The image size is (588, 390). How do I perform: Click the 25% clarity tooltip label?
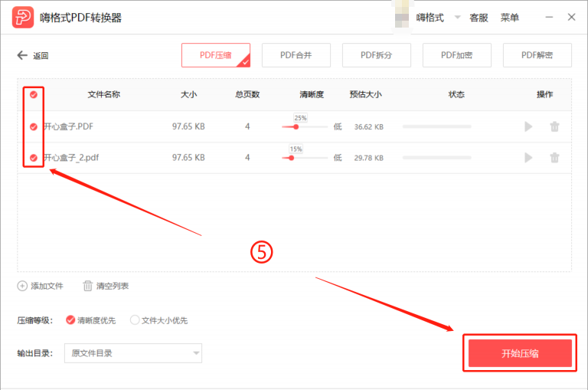click(x=300, y=118)
